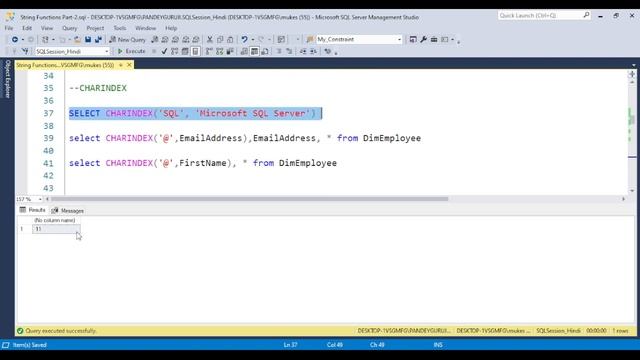
Task: Click the Open File folder icon
Action: [x=77, y=40]
